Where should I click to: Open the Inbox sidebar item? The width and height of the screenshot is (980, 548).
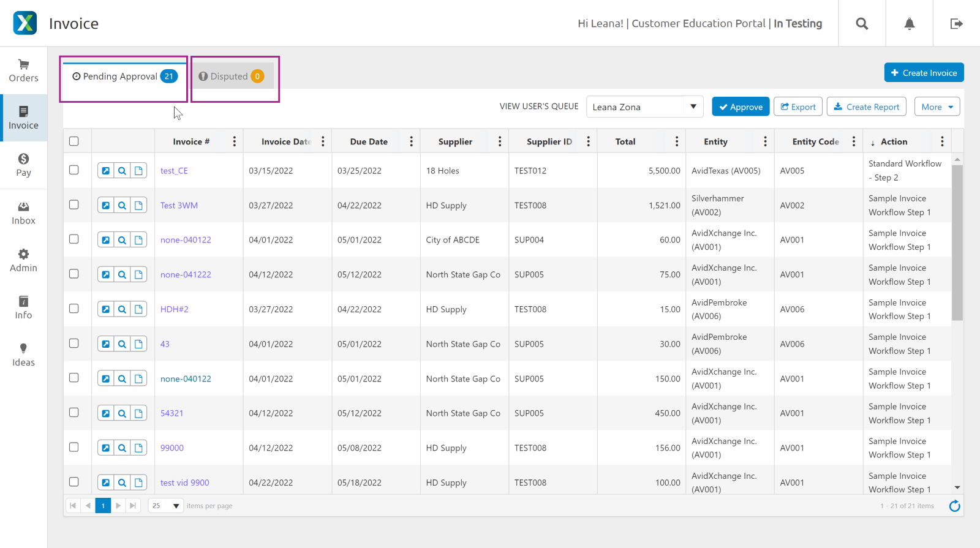tap(23, 213)
